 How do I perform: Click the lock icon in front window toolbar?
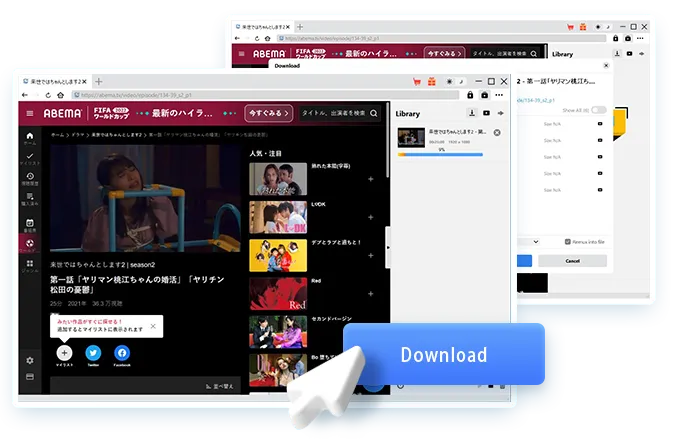pyautogui.click(x=470, y=95)
